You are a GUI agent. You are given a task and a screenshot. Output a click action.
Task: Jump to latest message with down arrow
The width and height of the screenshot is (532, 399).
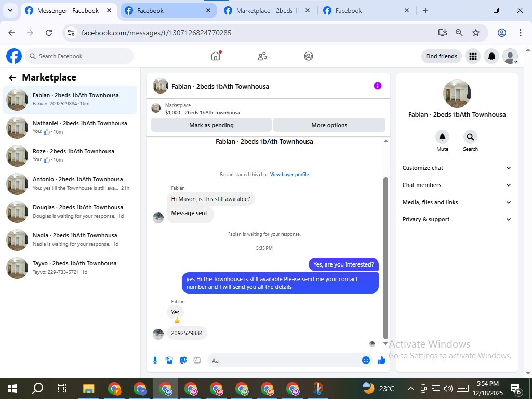click(385, 344)
